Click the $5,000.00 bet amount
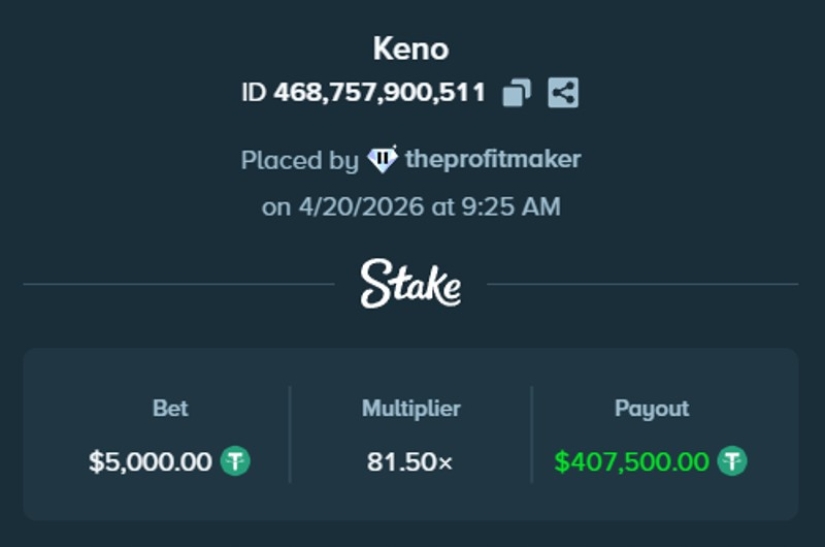 [x=150, y=462]
